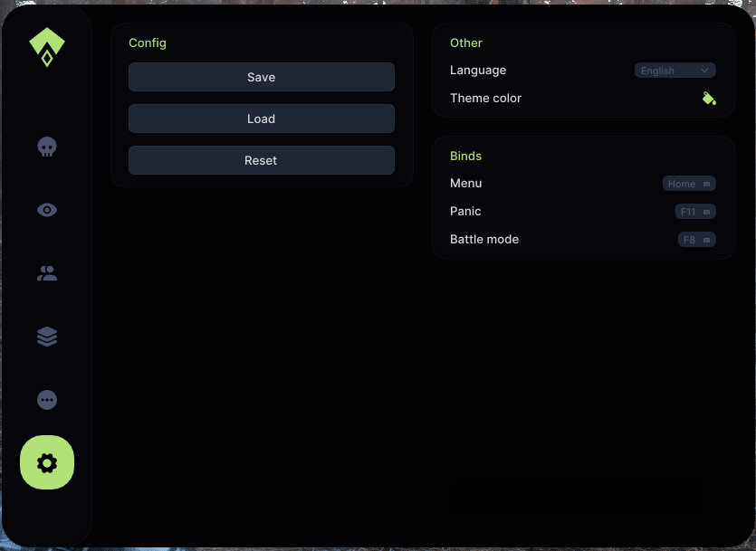Click the Binds section header
The image size is (756, 551).
465,156
